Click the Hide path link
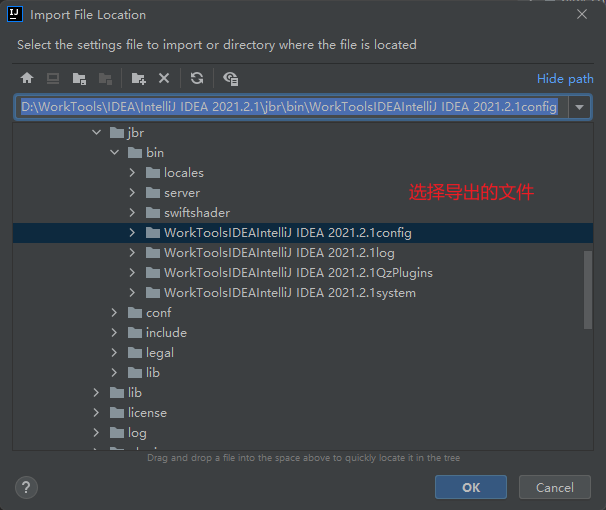Viewport: 606px width, 510px height. [565, 79]
